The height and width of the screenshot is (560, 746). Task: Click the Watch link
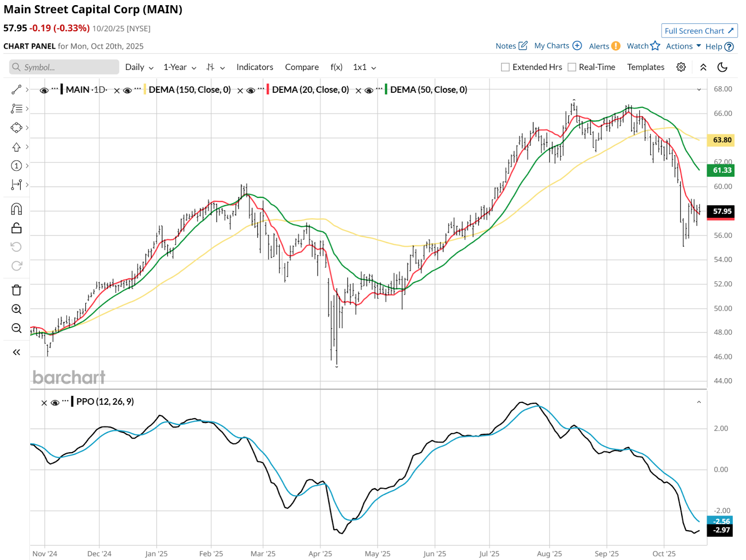[x=638, y=46]
